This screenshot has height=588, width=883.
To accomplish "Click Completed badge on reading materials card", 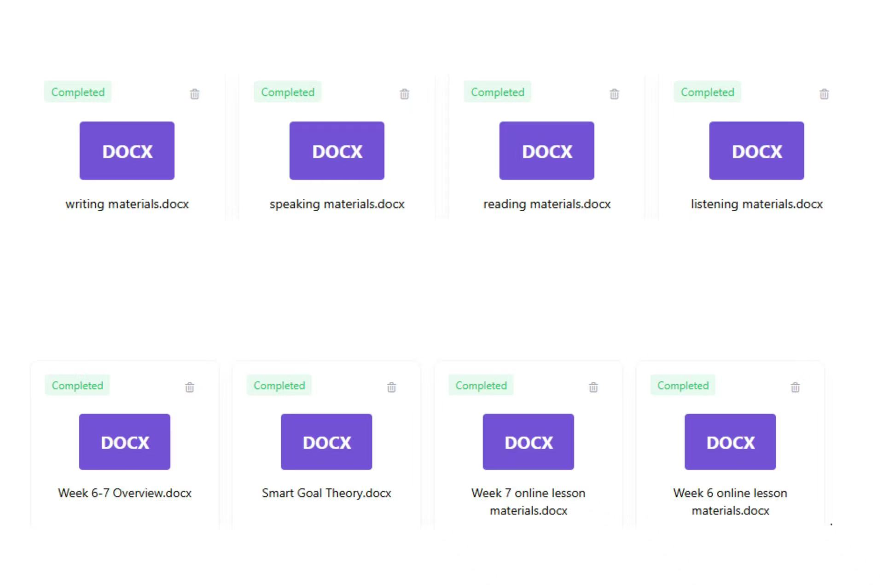I will pyautogui.click(x=498, y=92).
